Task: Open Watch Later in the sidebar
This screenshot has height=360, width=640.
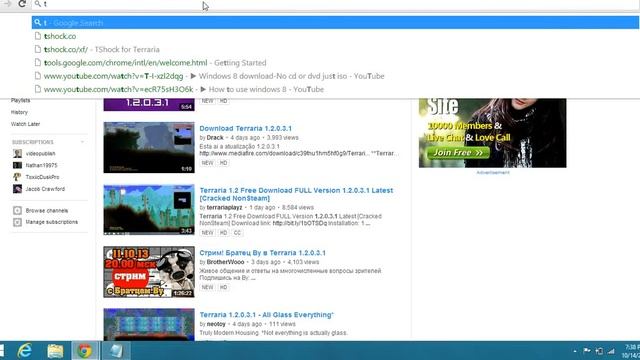Action: click(x=25, y=124)
